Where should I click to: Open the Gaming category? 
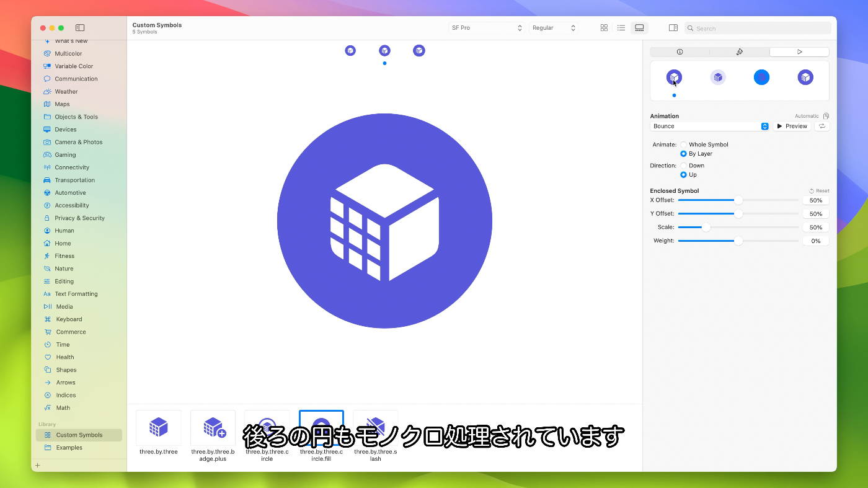pos(65,155)
